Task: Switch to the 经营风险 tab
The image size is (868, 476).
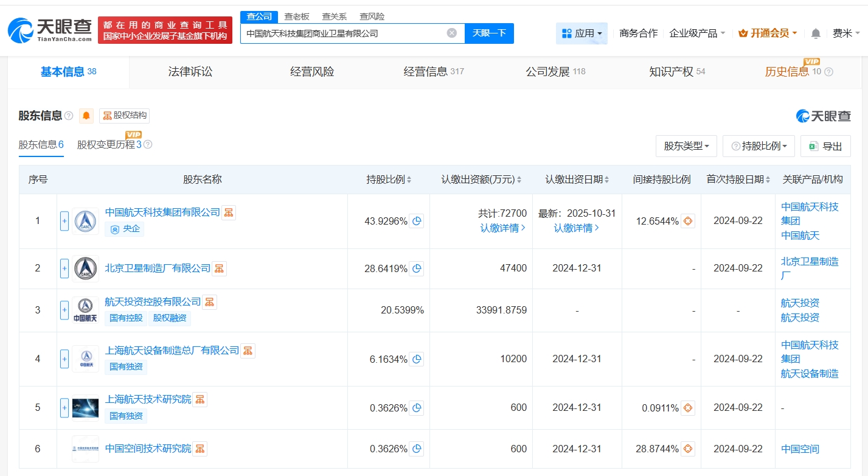Action: coord(312,72)
